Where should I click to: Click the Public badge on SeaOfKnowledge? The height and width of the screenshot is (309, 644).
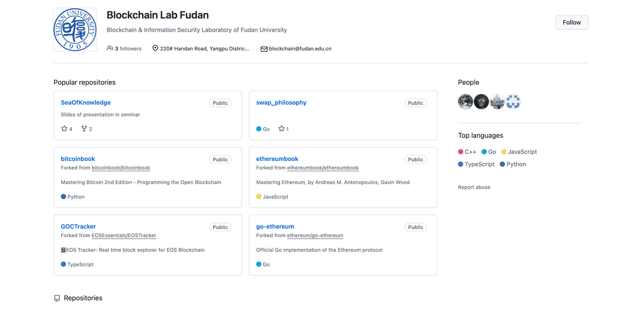coord(220,103)
